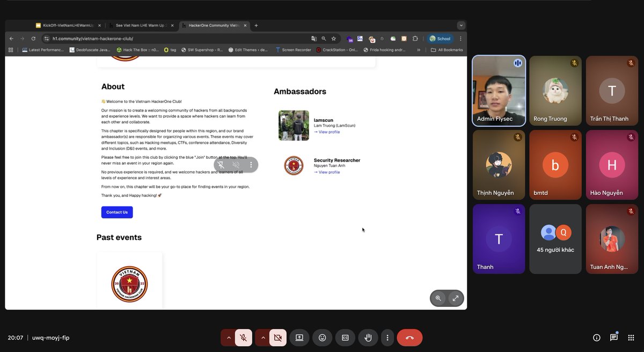Open Edit Themes bookmark
This screenshot has width=644, height=352.
[248, 50]
